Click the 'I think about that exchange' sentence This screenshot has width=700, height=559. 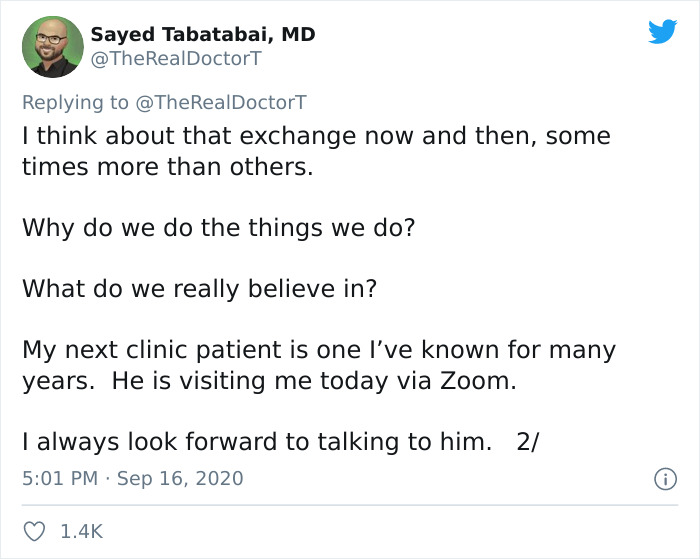pyautogui.click(x=315, y=136)
